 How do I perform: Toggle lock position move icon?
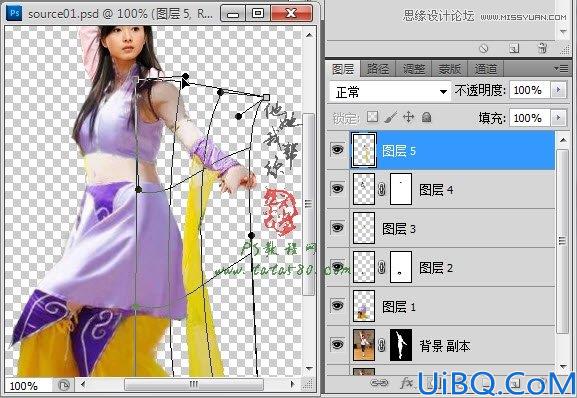click(408, 117)
